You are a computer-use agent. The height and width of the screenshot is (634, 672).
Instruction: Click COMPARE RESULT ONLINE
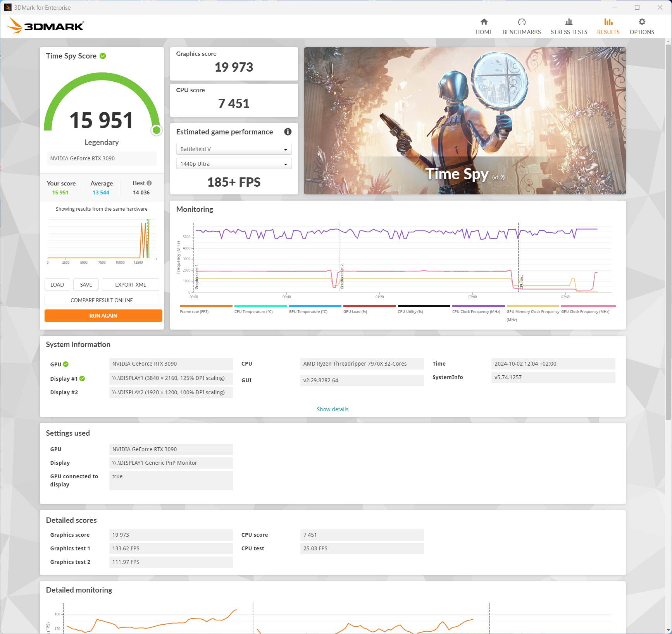click(102, 300)
